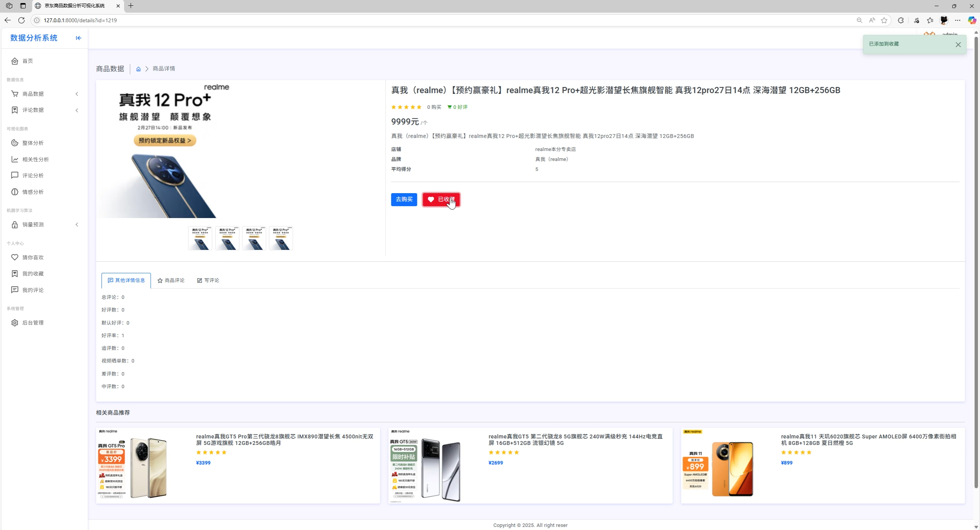This screenshot has height=530, width=980.
Task: Click the 五星 rating stars under product title
Action: click(406, 107)
